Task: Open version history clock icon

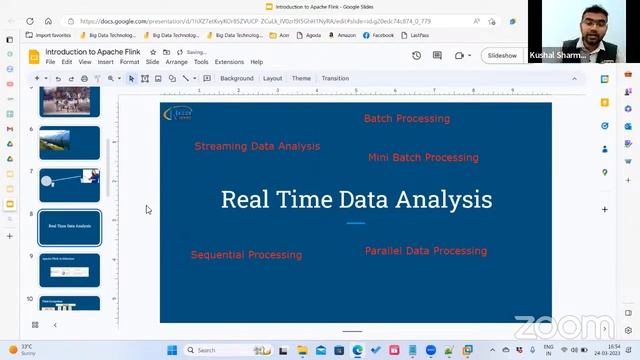Action: coord(416,55)
